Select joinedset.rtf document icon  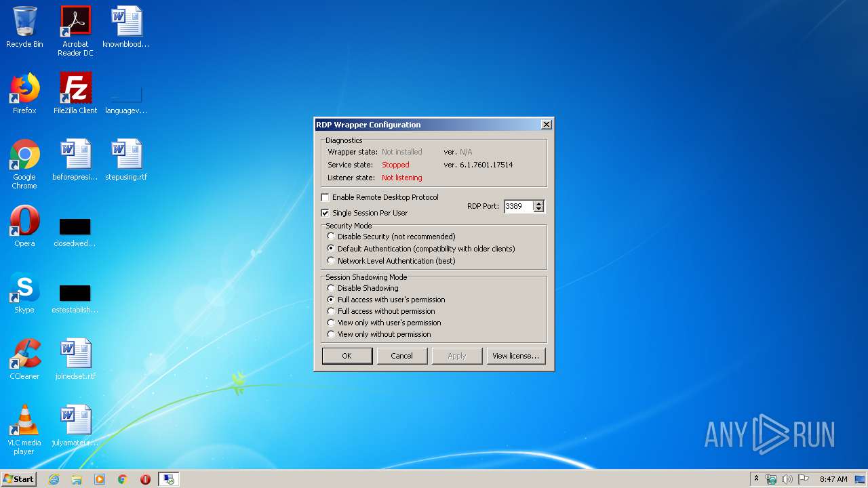[x=75, y=359]
